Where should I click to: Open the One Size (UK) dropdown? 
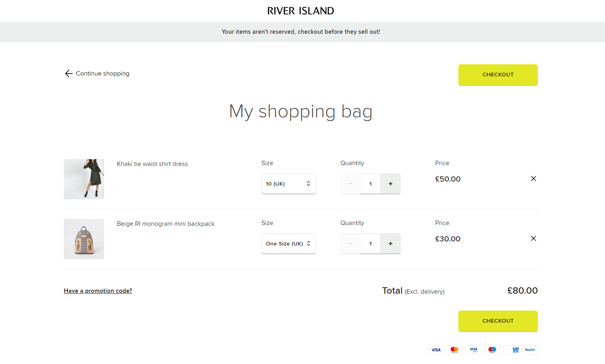[x=288, y=243]
